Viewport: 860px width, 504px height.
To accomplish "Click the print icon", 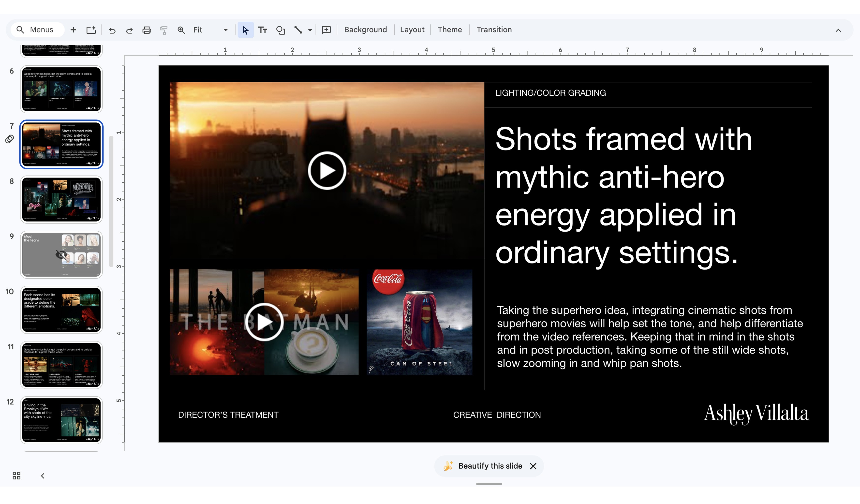I will pyautogui.click(x=146, y=30).
